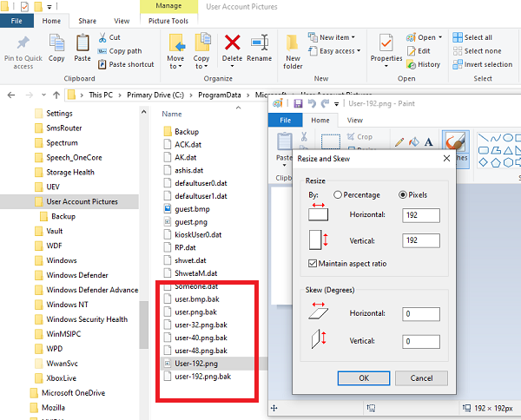Click the Explorer Paste clipboard icon
521x420 pixels.
click(x=82, y=43)
